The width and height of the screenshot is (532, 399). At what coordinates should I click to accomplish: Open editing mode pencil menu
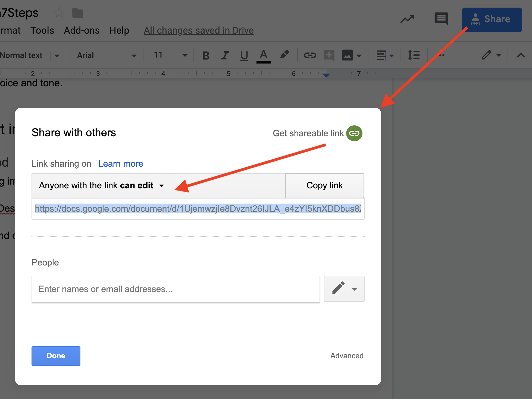pos(486,55)
